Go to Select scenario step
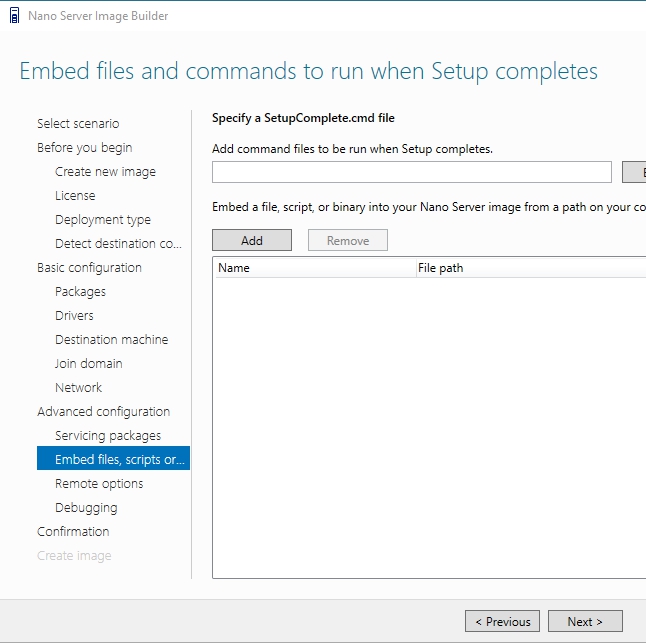646x643 pixels. click(78, 124)
